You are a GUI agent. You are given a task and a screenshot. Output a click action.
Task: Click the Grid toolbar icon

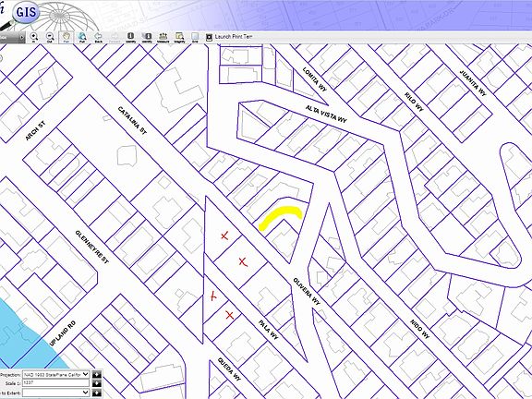click(195, 37)
